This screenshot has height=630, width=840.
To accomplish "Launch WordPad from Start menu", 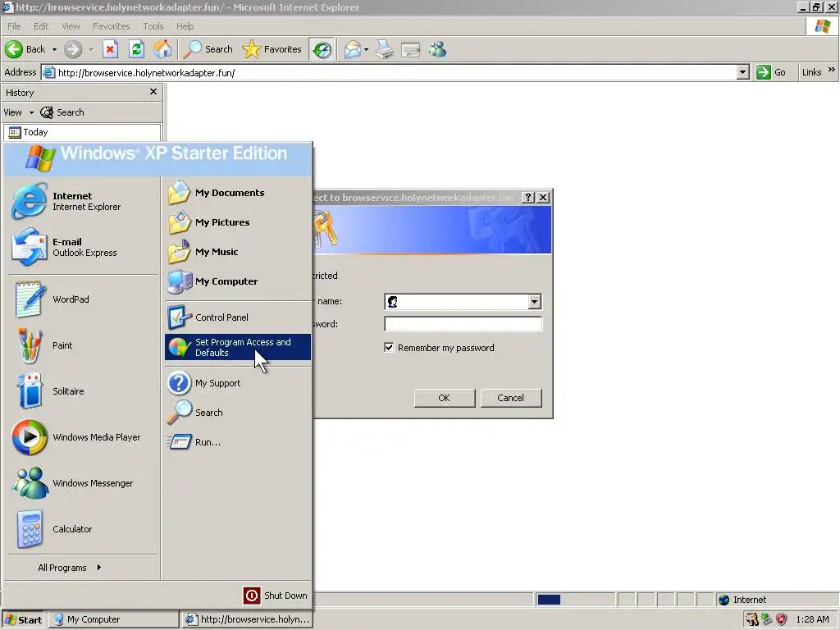I will [x=81, y=299].
